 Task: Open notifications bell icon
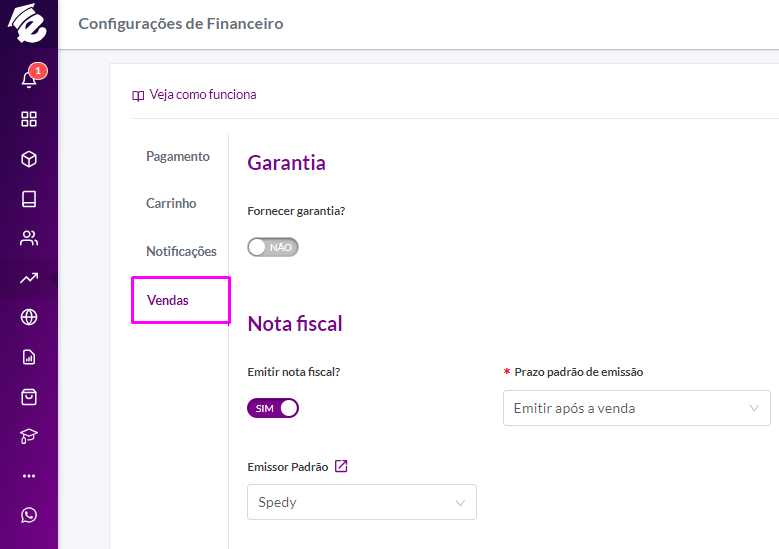point(29,79)
